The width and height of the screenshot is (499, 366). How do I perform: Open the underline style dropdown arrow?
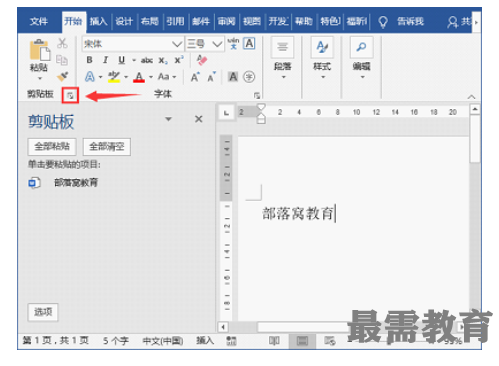click(x=134, y=60)
